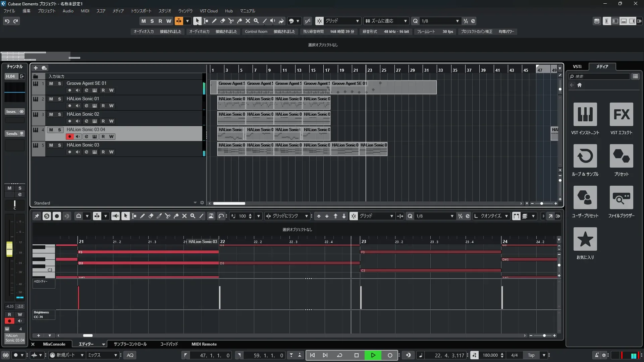Image resolution: width=644 pixels, height=362 pixels.
Task: Disable record enable on HALion Sonic 03 04
Action: coord(69,136)
